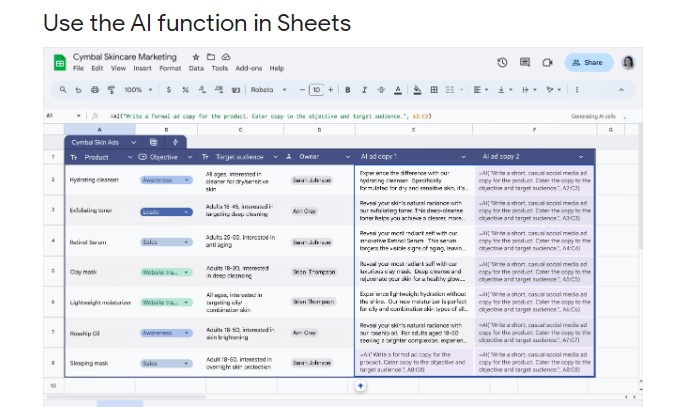Open the Leads objective chip for Exfoliating toner

pyautogui.click(x=166, y=212)
